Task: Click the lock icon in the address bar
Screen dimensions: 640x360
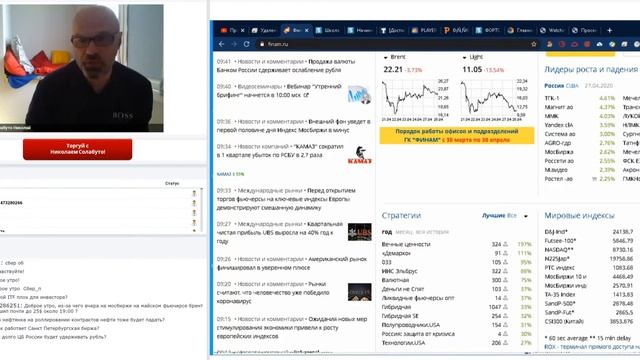Action: (x=262, y=44)
